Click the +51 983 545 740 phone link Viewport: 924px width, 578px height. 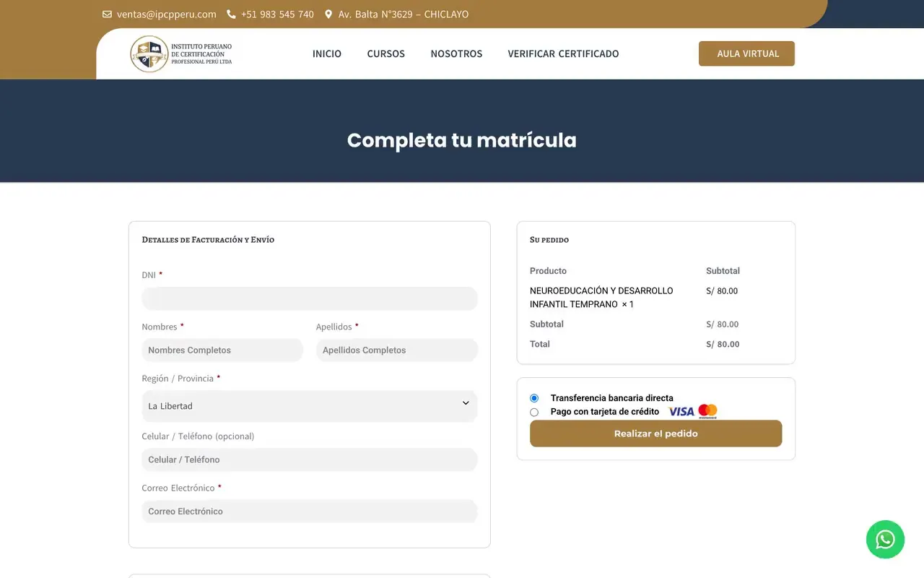tap(277, 14)
